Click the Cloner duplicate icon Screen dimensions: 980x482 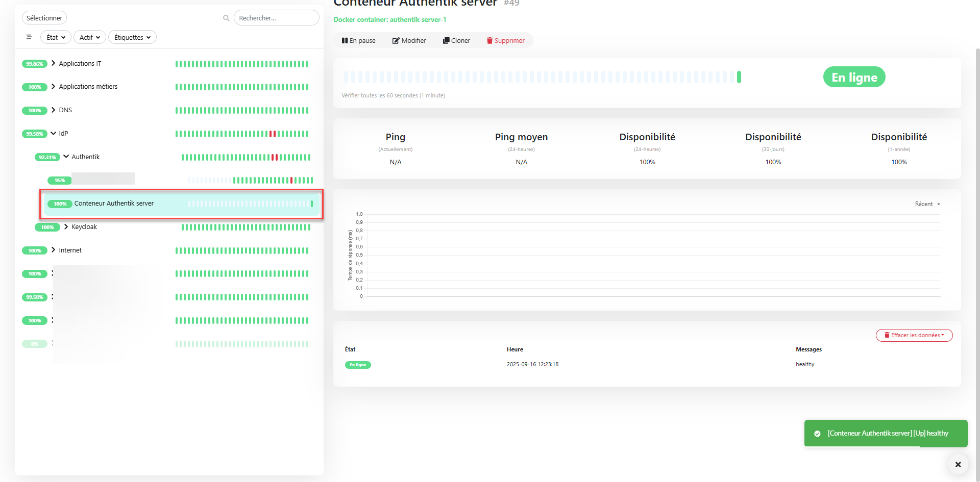446,41
